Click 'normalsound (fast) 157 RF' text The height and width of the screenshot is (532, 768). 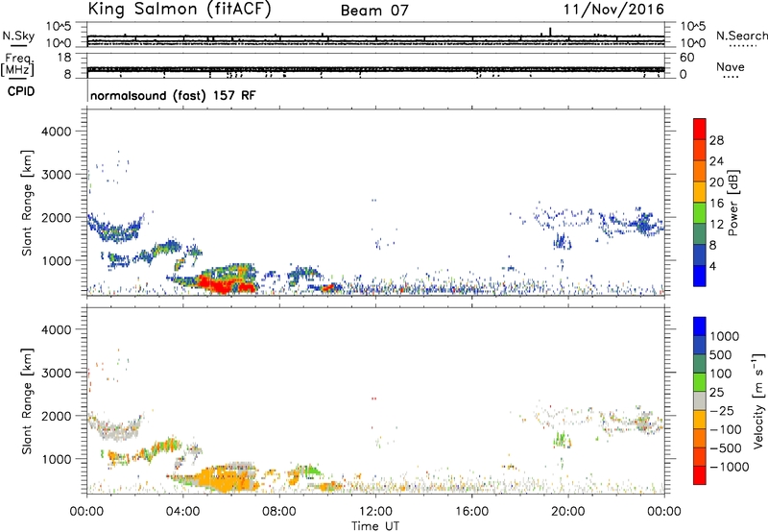(173, 95)
